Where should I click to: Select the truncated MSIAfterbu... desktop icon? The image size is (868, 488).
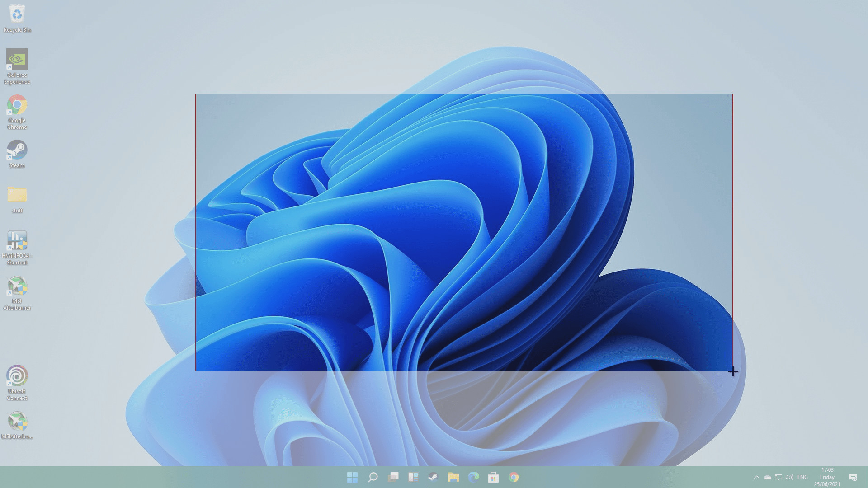coord(17,425)
